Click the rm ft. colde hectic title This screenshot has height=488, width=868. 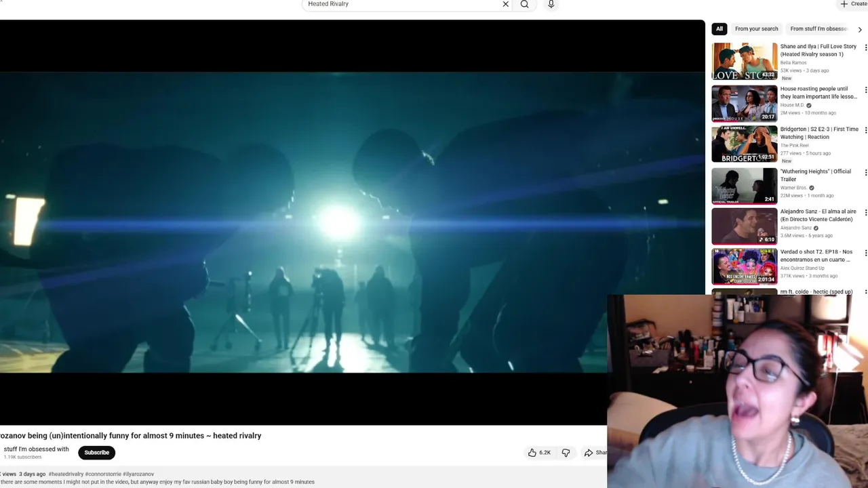tap(816, 292)
